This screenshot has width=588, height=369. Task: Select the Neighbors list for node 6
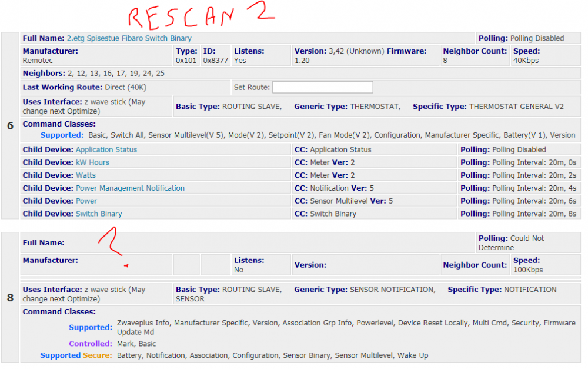tap(93, 74)
